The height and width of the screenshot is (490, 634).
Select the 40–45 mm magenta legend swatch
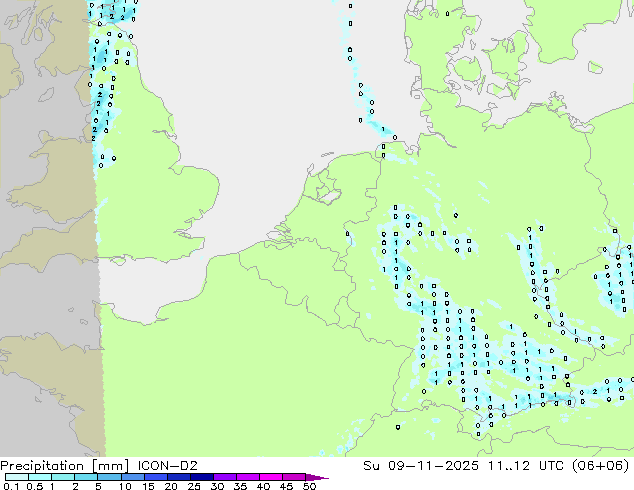coord(271,477)
